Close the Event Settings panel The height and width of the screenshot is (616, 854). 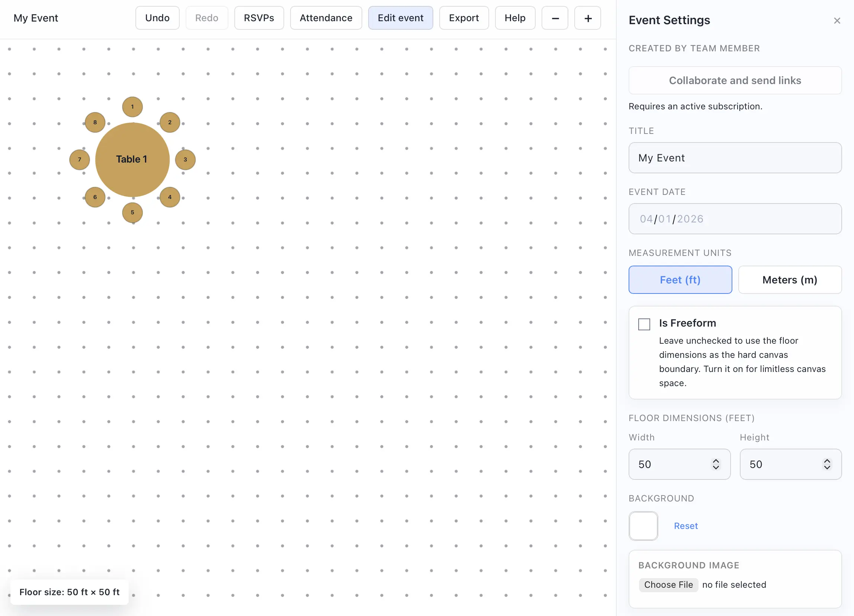pyautogui.click(x=837, y=20)
